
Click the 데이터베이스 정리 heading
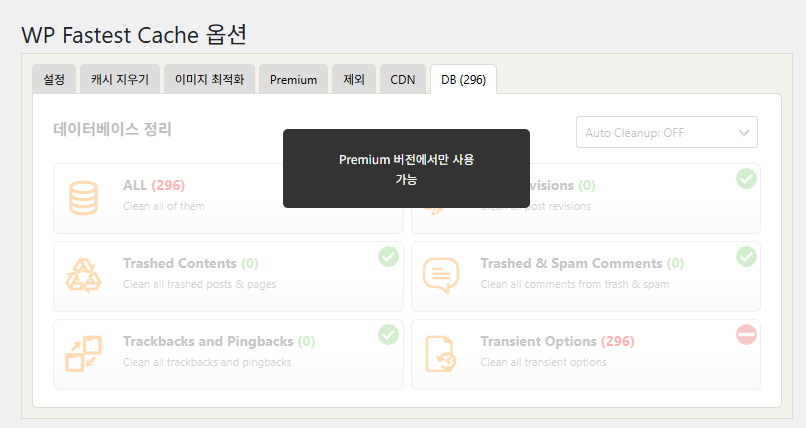112,128
